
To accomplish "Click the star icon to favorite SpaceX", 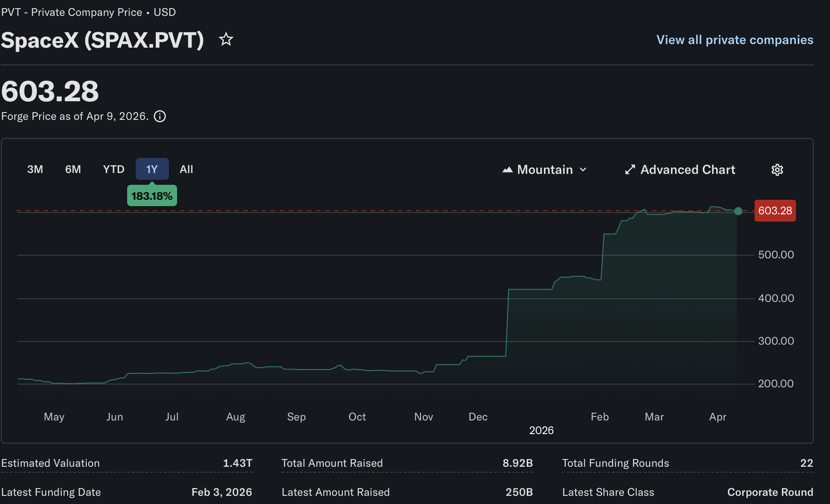I will click(226, 40).
